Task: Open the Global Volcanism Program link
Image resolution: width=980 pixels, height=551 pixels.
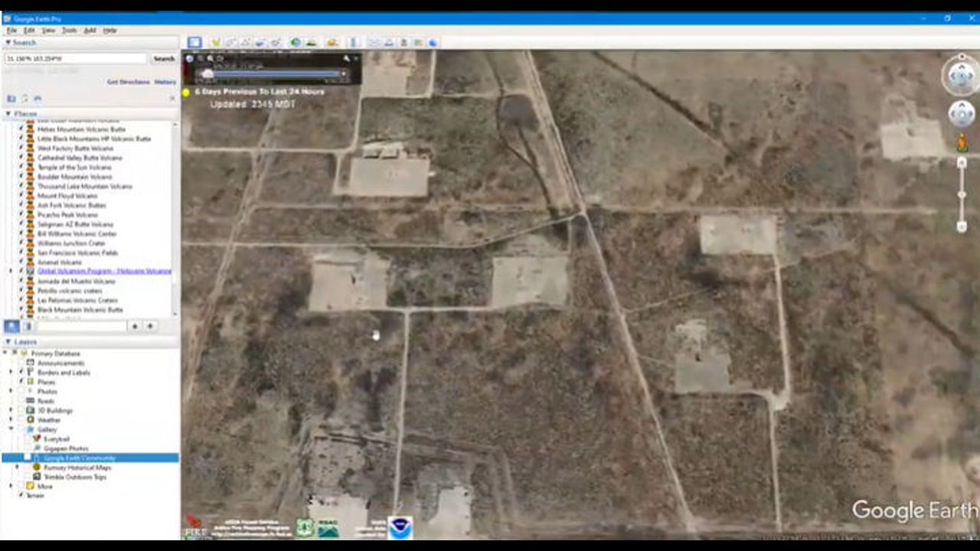Action: (104, 272)
